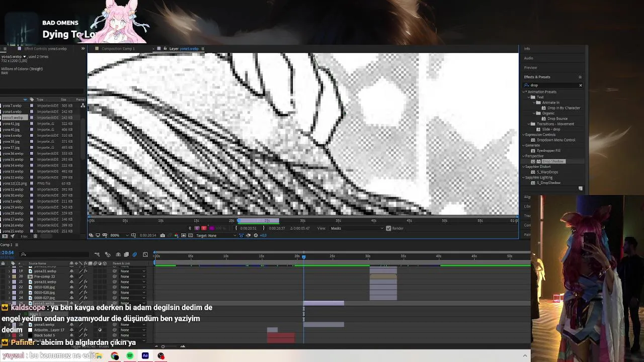The height and width of the screenshot is (362, 644).
Task: Clear the 'drop' effects search
Action: pos(580,85)
